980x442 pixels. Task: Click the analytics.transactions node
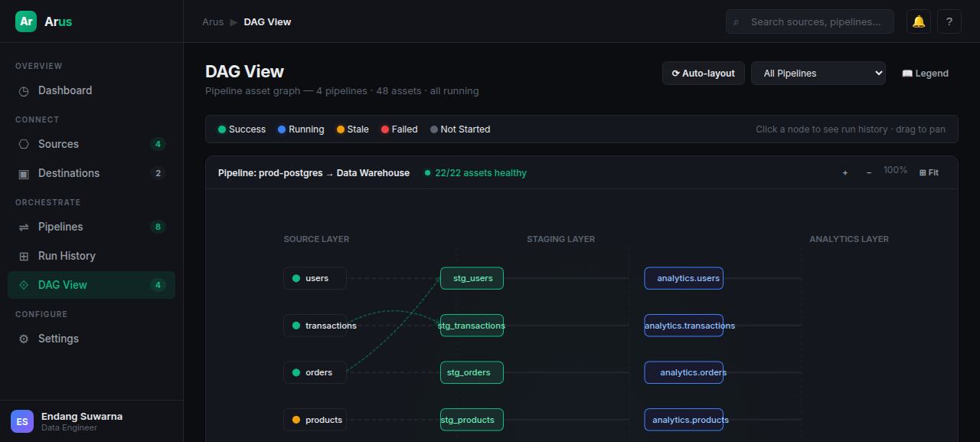point(684,326)
